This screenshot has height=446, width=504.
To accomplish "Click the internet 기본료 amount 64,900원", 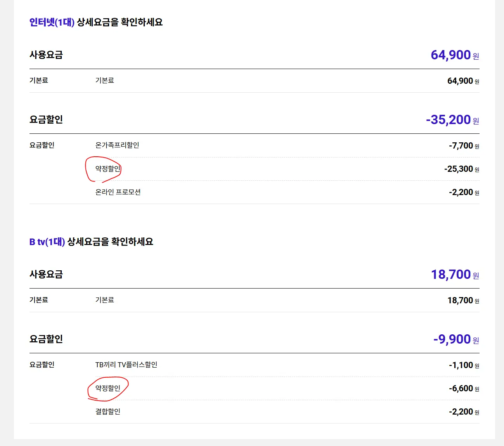I will click(463, 81).
